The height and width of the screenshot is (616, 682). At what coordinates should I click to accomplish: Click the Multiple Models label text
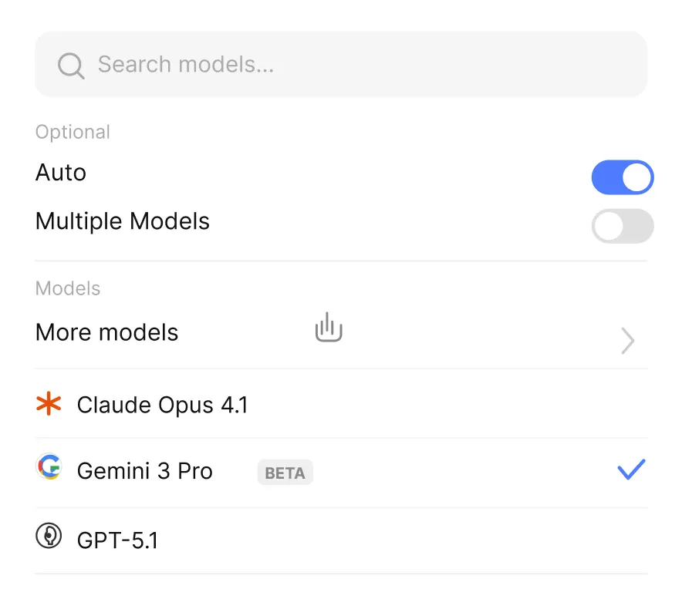(x=123, y=221)
